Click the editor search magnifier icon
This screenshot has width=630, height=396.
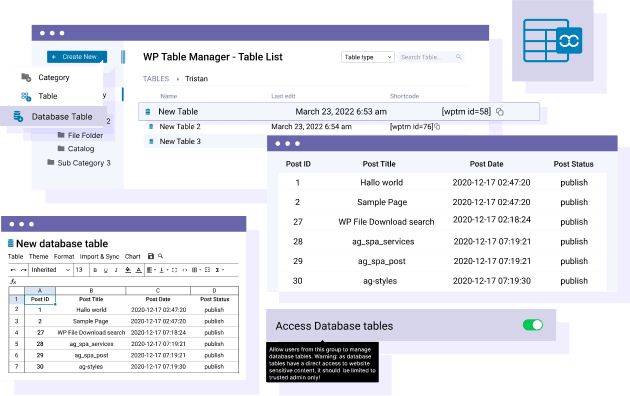point(160,256)
